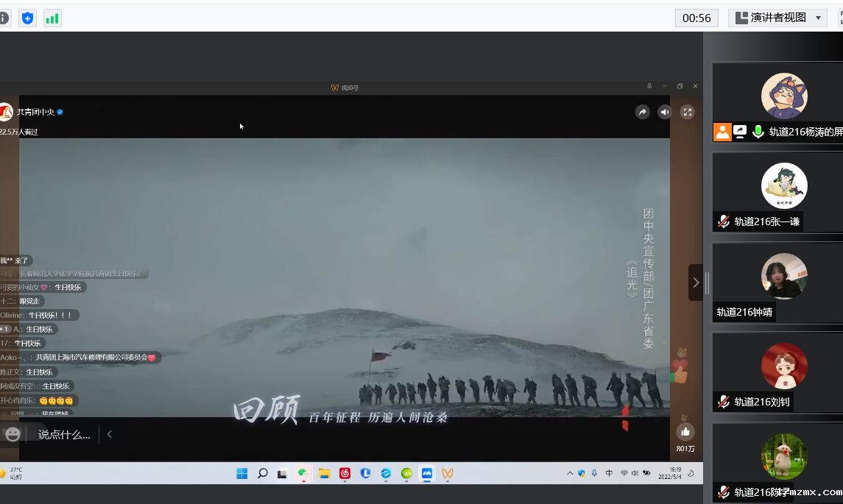Click the Olivine comment 生日快乐!!!
The image size is (843, 504).
point(39,316)
